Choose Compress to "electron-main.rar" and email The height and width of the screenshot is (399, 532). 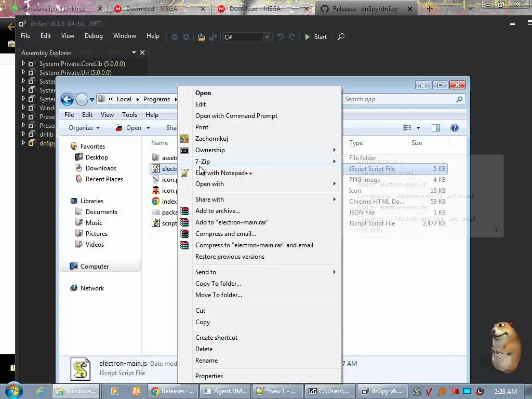point(260,245)
